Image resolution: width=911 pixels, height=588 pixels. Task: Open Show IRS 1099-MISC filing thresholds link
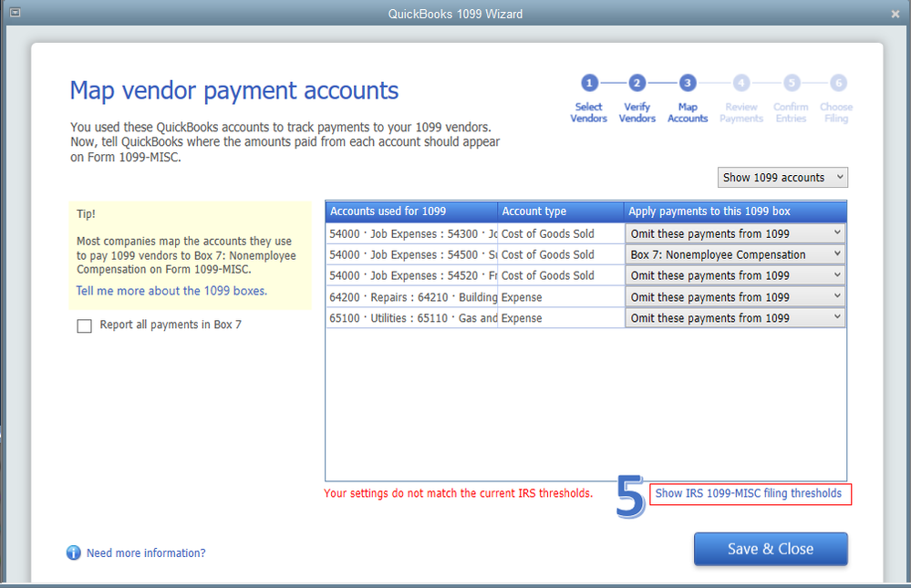click(x=749, y=493)
